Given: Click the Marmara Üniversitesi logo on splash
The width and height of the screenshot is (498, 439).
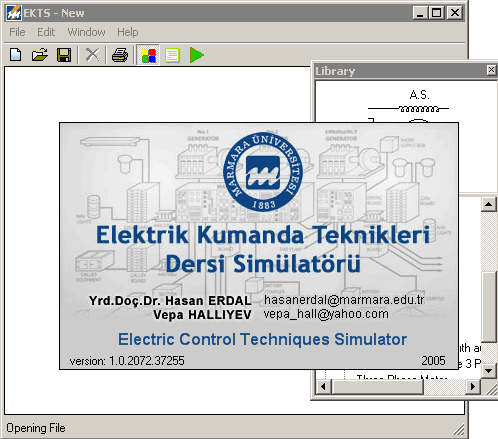Looking at the screenshot, I should (x=263, y=172).
